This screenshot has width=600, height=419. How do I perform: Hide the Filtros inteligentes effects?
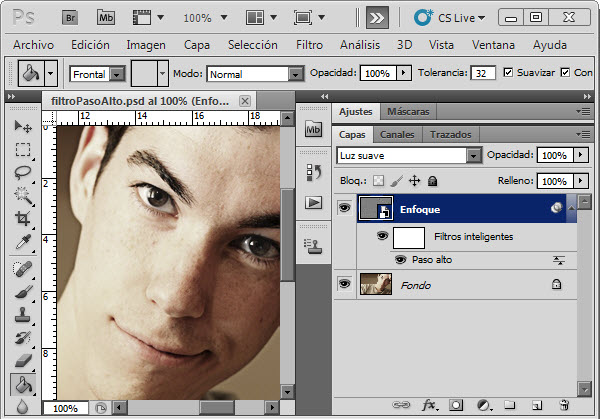coord(382,235)
